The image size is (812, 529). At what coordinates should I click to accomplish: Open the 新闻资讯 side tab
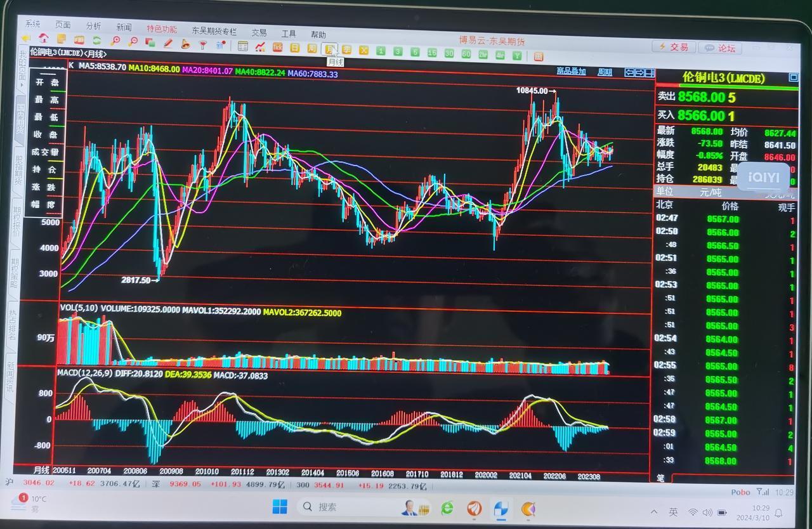10,379
